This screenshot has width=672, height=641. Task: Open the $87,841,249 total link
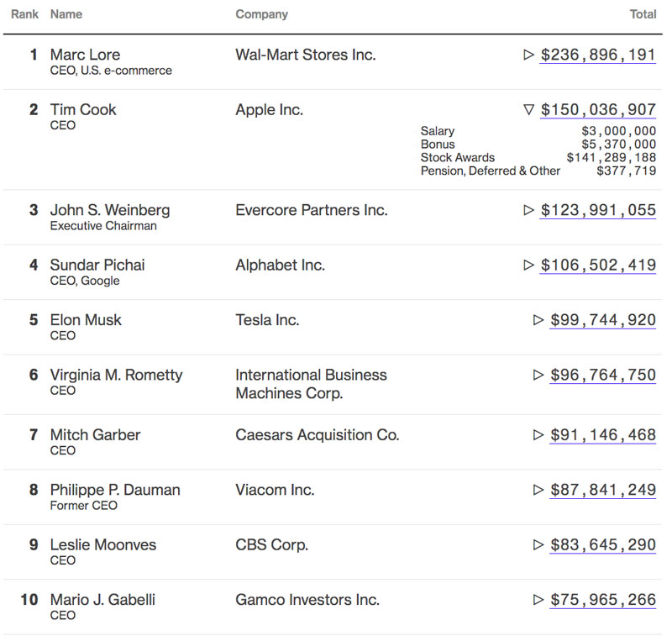click(603, 490)
